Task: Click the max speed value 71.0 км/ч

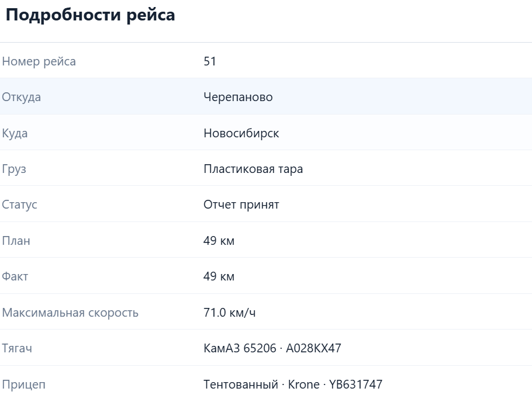Action: [230, 313]
